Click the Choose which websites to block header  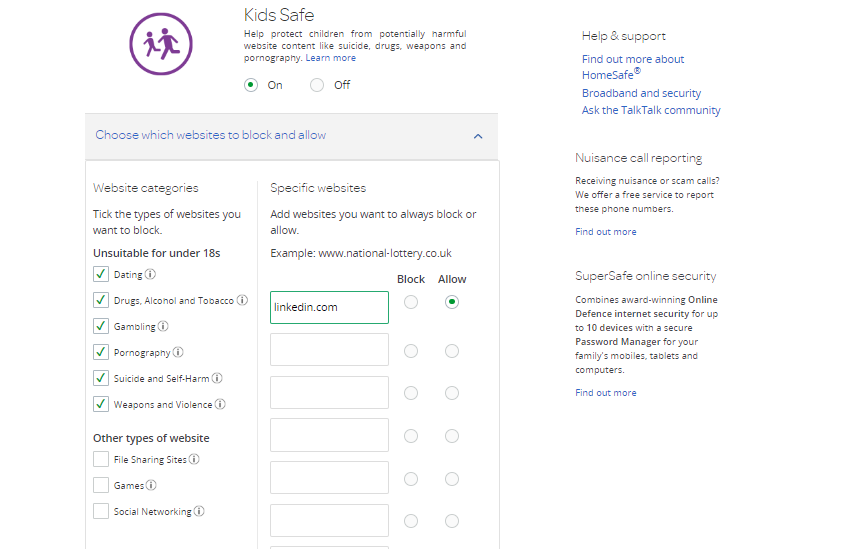(211, 135)
